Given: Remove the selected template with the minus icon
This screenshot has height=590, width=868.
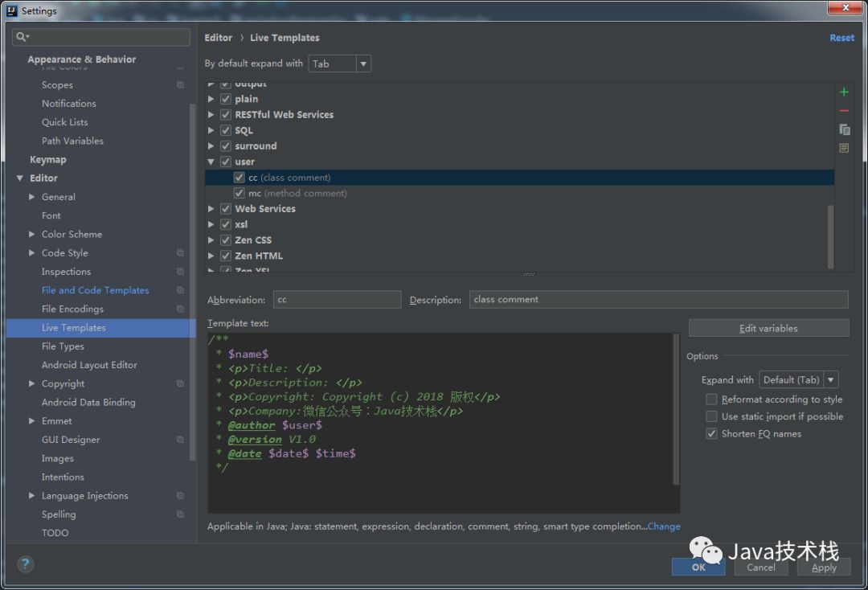Looking at the screenshot, I should coord(844,111).
